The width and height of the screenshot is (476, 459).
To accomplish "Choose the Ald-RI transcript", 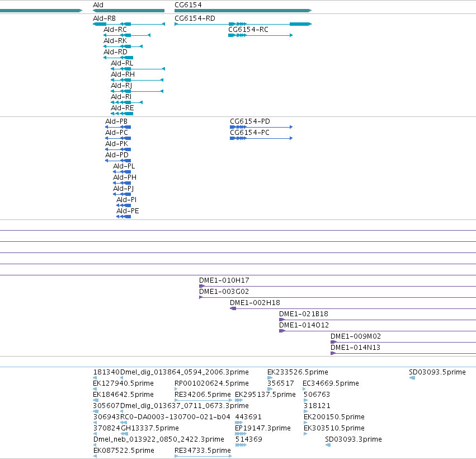I will click(121, 97).
